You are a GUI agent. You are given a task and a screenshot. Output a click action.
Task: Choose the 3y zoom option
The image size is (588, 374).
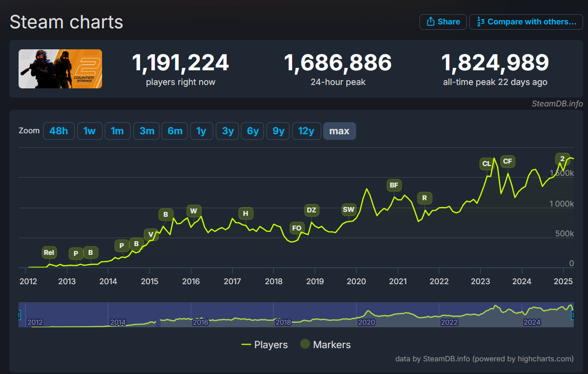pos(228,131)
